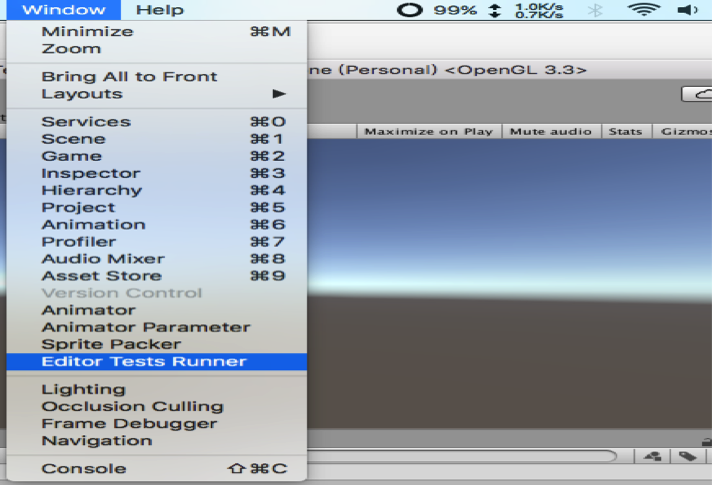Open the Services window entry
Screen dimensions: 712x486
point(157,121)
